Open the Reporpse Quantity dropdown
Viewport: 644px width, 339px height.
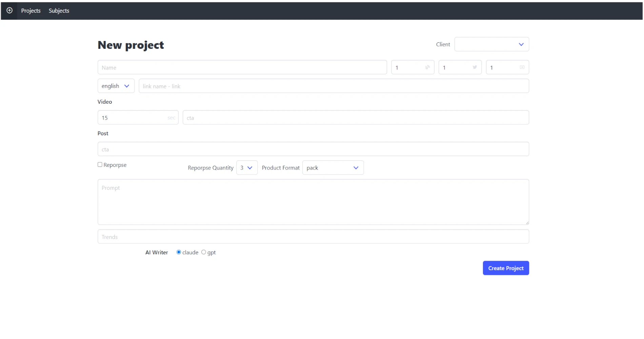(x=247, y=168)
